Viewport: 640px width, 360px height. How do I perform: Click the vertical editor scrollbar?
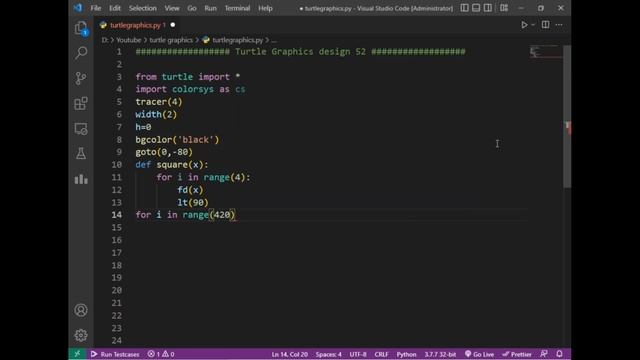[567, 117]
